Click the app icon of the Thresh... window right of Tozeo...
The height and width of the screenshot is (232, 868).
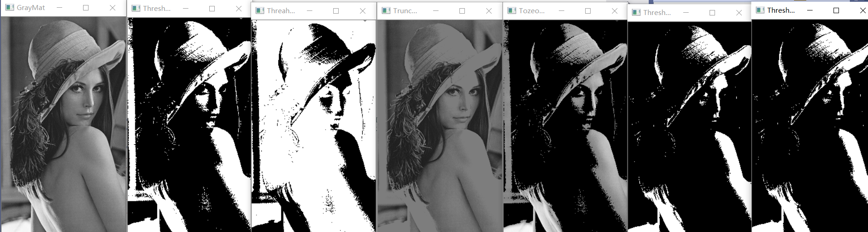point(636,12)
